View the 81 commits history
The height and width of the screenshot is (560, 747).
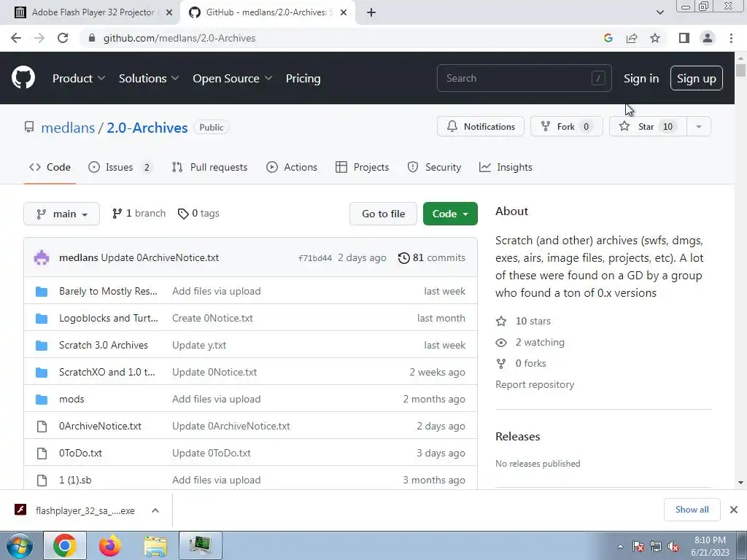point(432,257)
